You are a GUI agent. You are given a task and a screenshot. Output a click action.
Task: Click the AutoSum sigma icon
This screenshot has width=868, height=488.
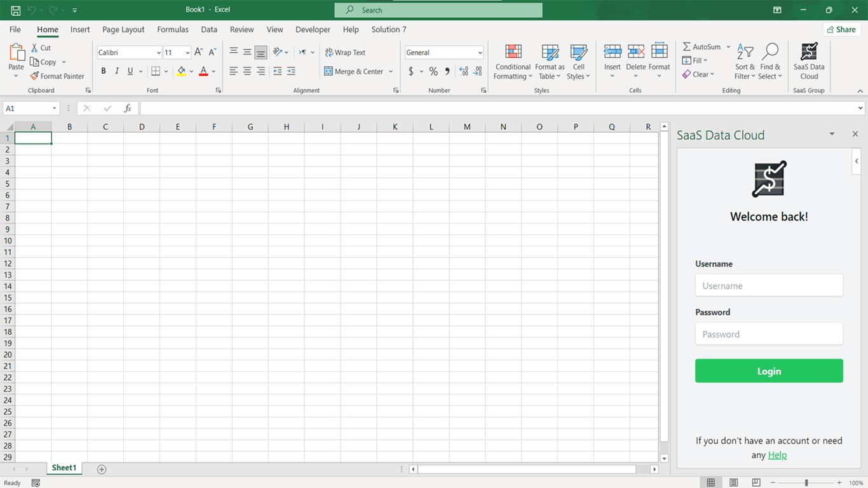click(x=687, y=47)
